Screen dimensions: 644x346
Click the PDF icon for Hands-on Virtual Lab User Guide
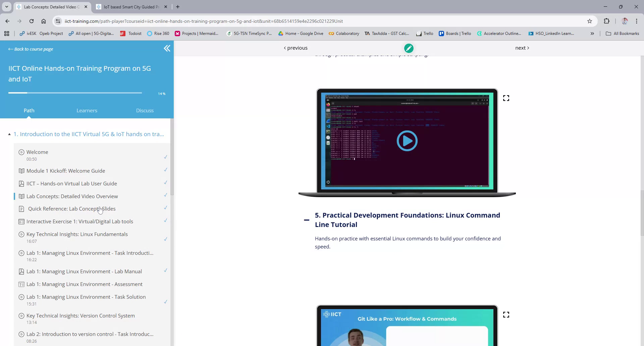tap(21, 183)
